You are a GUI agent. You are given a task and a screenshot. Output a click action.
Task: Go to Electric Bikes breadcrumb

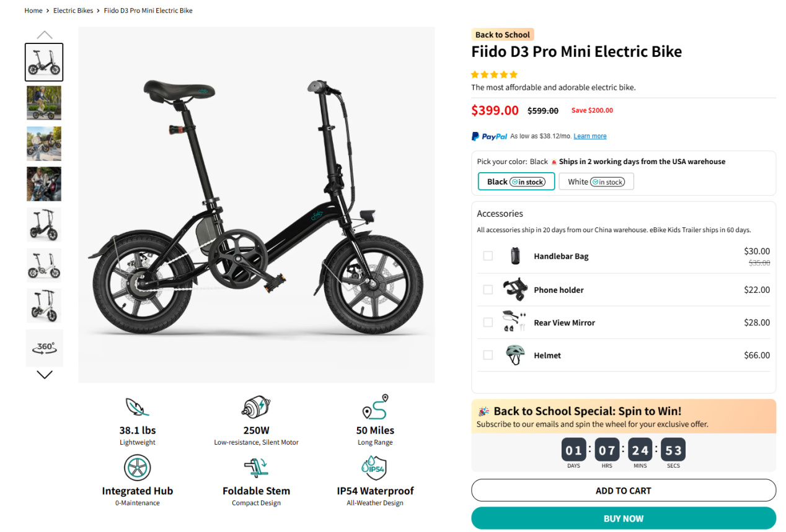click(x=73, y=11)
